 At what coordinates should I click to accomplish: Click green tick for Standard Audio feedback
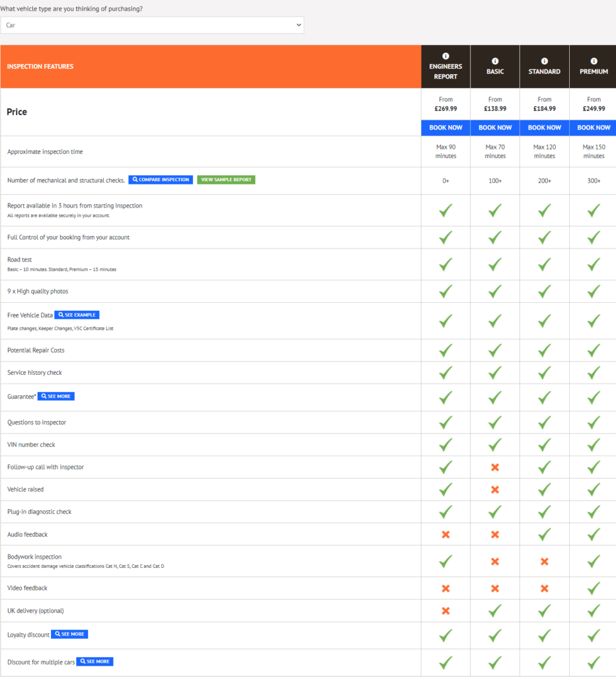(x=545, y=534)
